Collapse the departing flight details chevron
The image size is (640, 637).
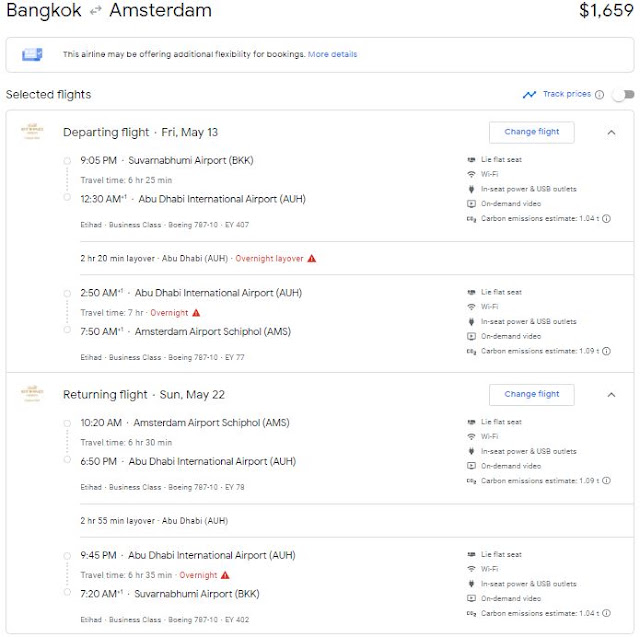pos(611,132)
